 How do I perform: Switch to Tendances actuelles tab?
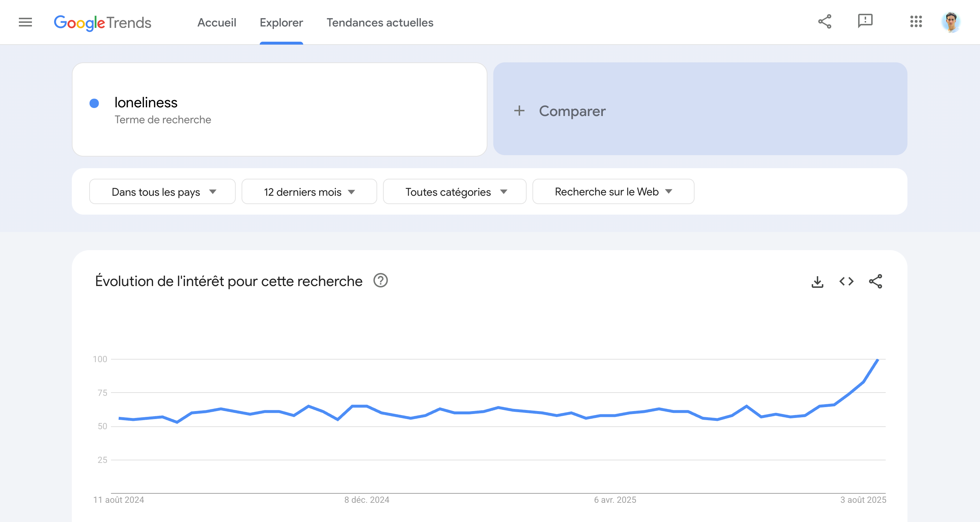coord(380,23)
